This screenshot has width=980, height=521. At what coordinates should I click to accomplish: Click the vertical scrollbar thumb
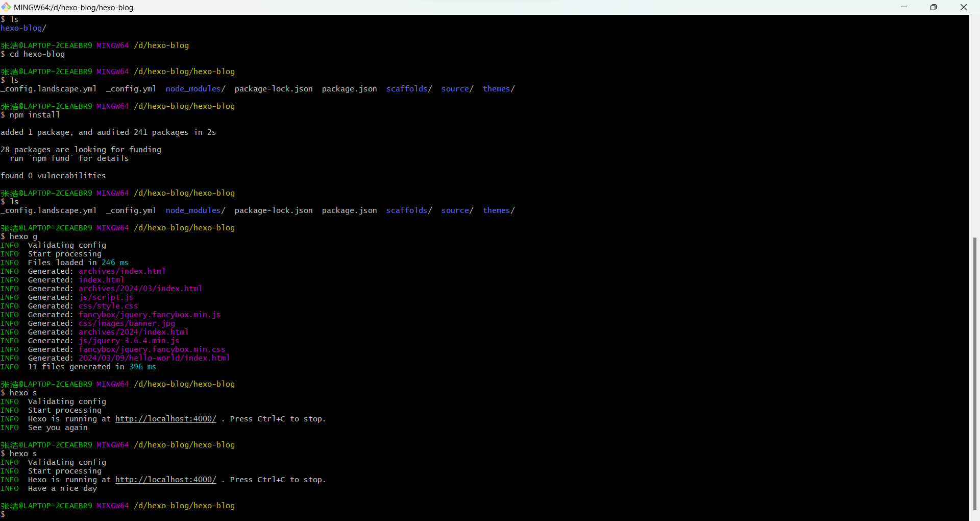[975, 373]
